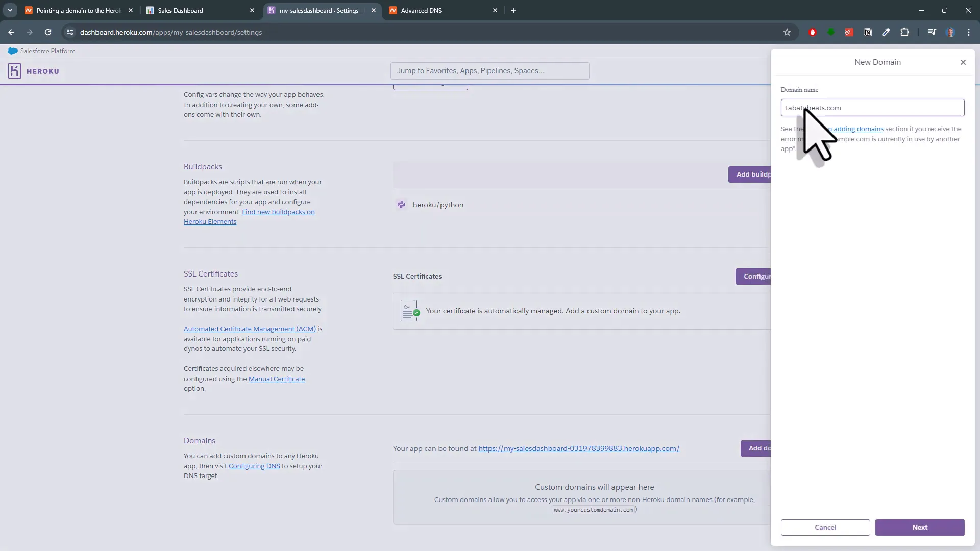Click inside the Domain name field
The width and height of the screenshot is (980, 551).
[x=872, y=108]
